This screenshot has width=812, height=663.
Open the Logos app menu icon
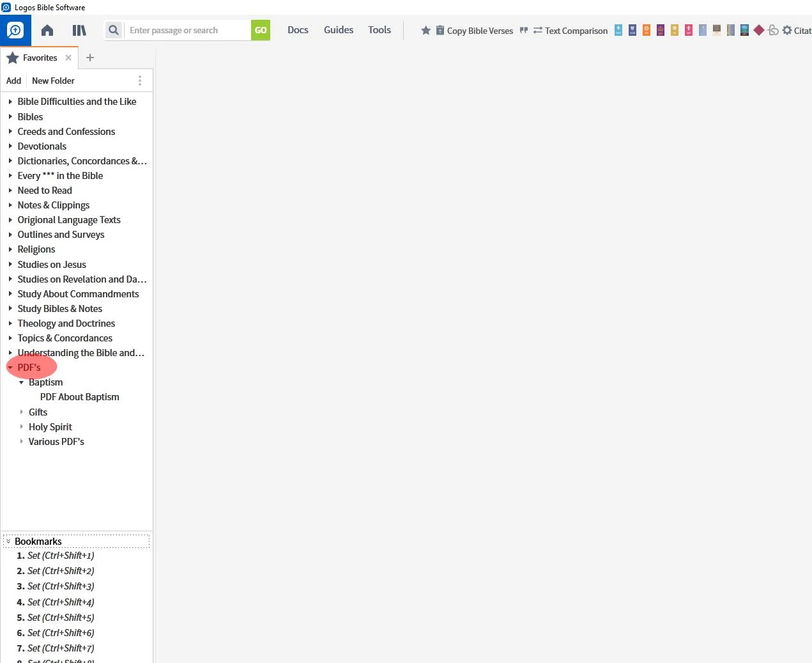15,30
